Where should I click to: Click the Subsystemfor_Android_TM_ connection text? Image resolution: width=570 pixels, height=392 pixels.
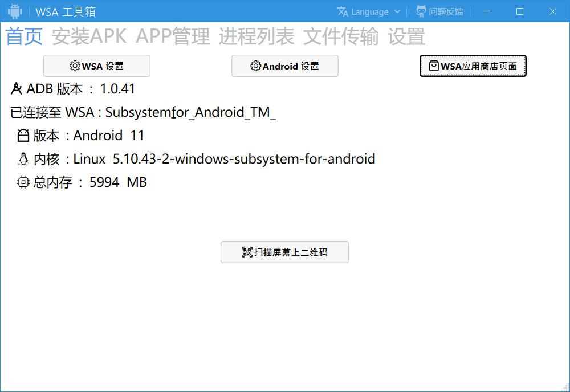point(191,112)
